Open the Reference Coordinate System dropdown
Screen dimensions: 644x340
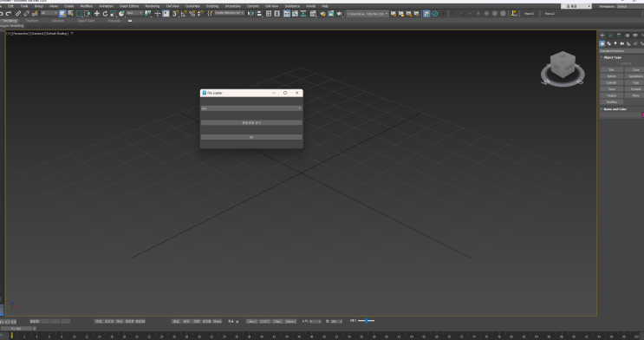tap(134, 13)
